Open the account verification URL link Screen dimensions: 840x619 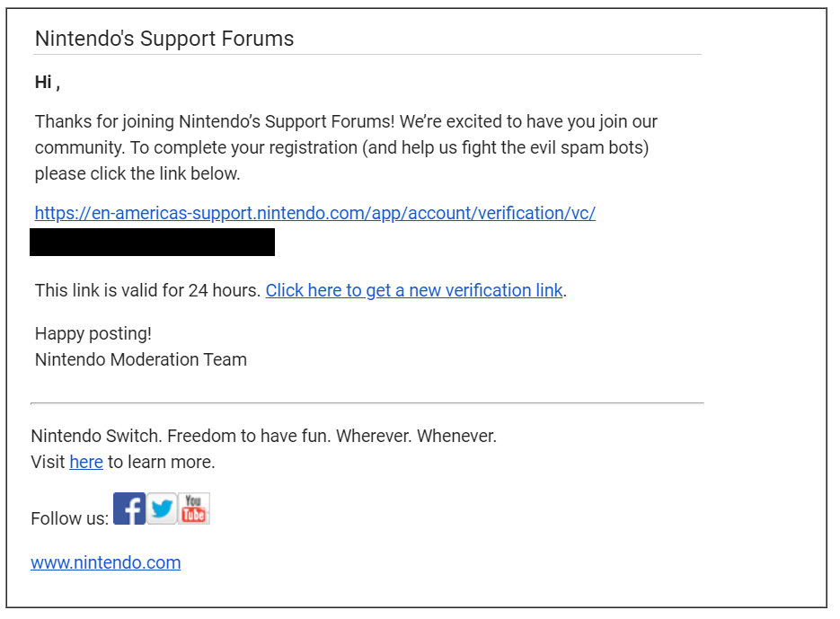tap(314, 213)
